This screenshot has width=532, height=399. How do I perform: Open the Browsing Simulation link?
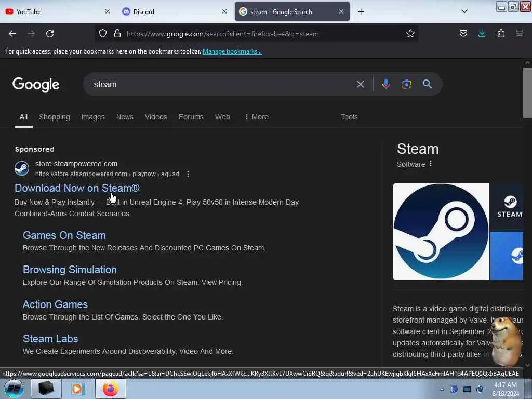pyautogui.click(x=70, y=270)
